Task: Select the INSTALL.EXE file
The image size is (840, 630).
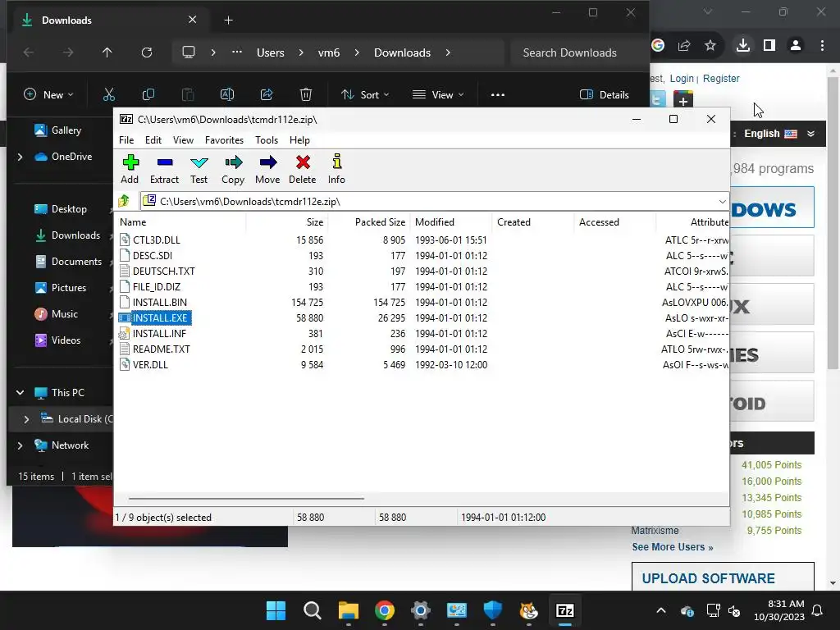Action: (x=160, y=317)
